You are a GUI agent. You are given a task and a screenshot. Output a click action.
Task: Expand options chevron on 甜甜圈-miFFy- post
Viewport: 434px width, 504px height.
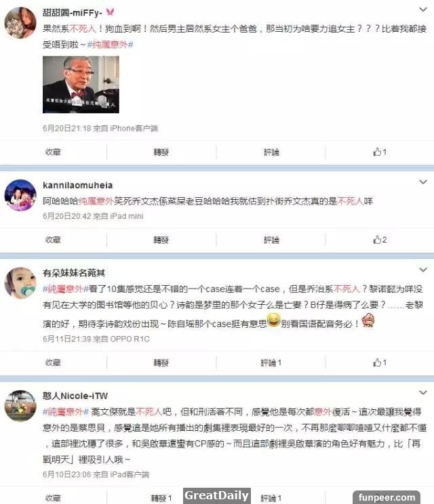point(423,9)
